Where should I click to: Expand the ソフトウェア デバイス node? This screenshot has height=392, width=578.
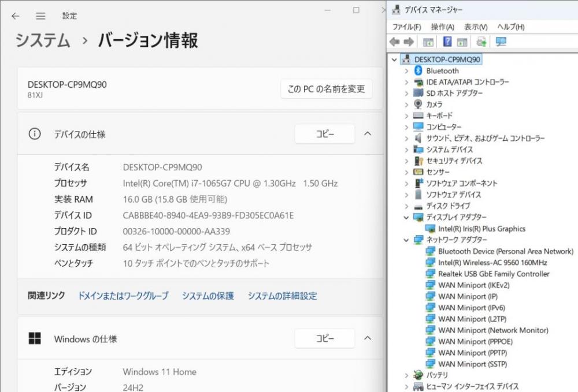[x=406, y=195]
